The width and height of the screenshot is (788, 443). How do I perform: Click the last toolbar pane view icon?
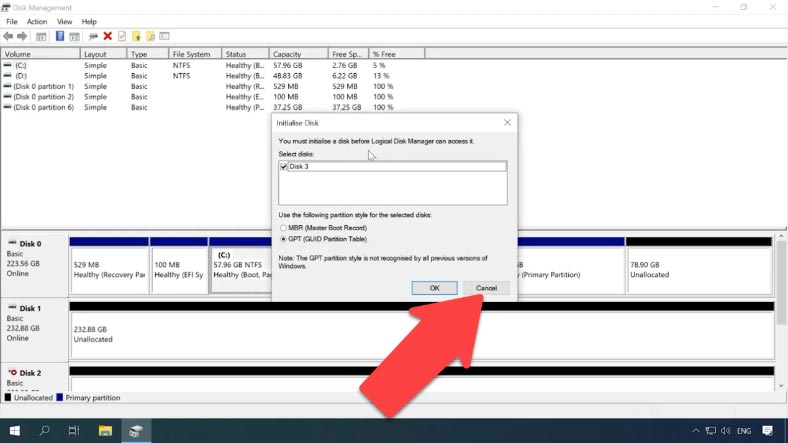[164, 36]
